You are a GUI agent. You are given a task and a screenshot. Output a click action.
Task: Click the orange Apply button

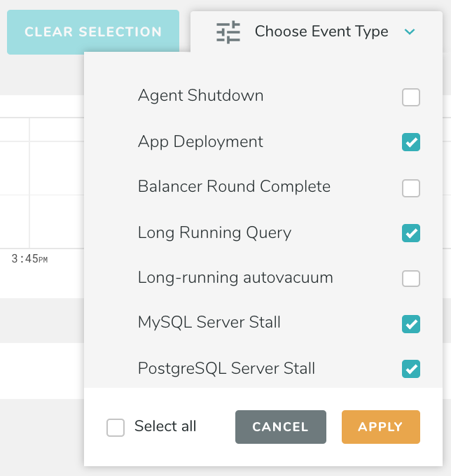pos(380,427)
